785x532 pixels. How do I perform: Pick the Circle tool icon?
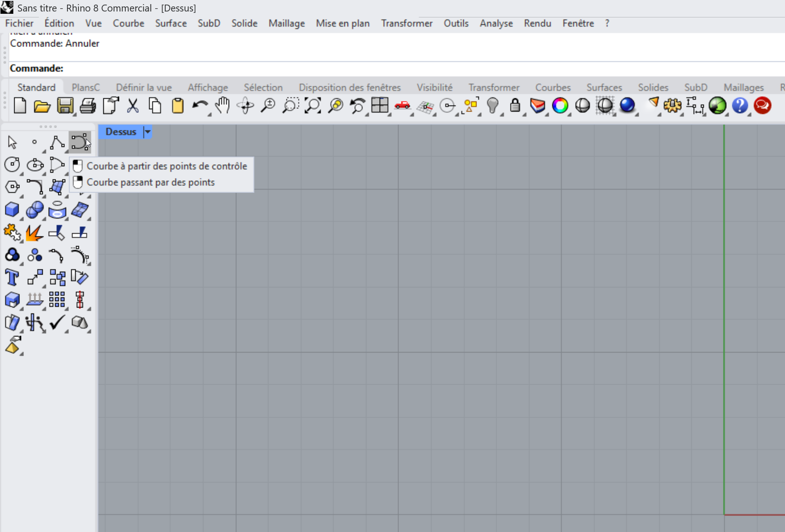click(12, 164)
